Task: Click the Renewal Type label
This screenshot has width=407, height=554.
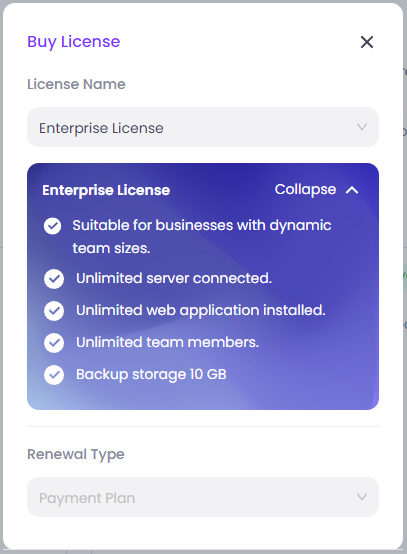Action: coord(76,455)
